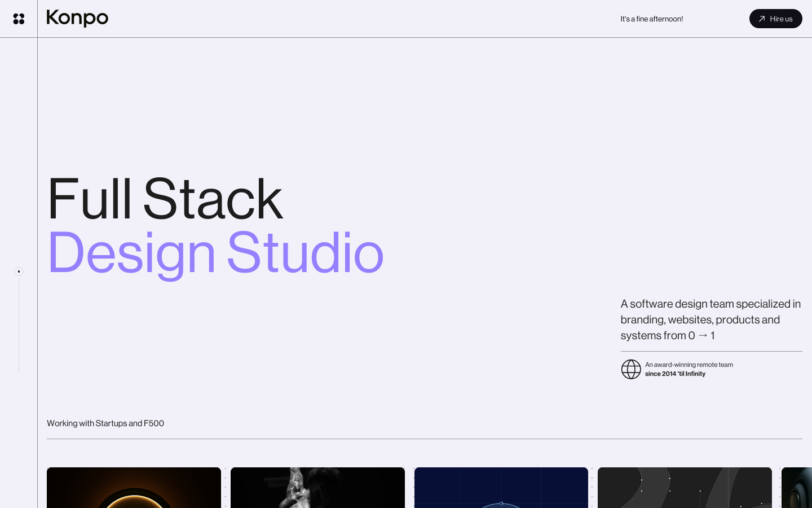Click dotted divider between first two thumbnails
This screenshot has height=508, width=812.
226,488
